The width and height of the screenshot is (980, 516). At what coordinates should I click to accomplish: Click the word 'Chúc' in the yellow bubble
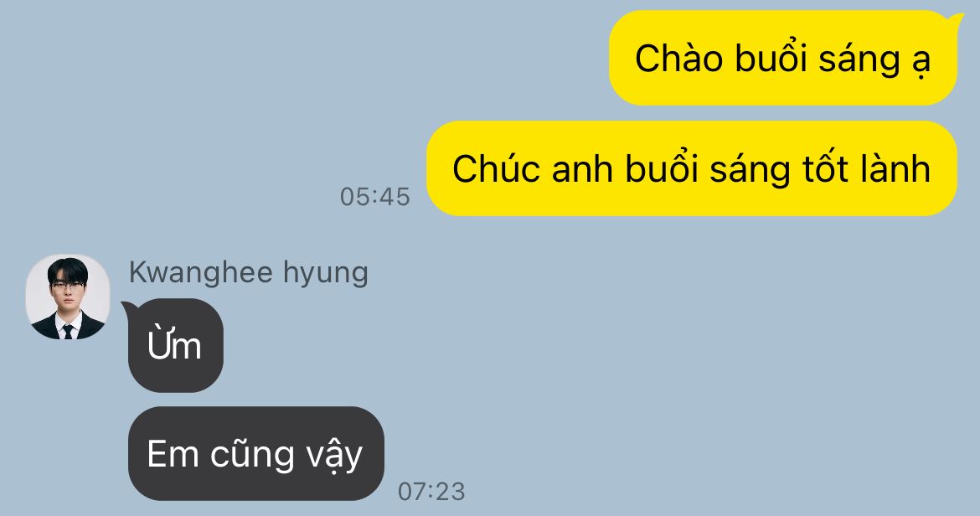(x=496, y=168)
